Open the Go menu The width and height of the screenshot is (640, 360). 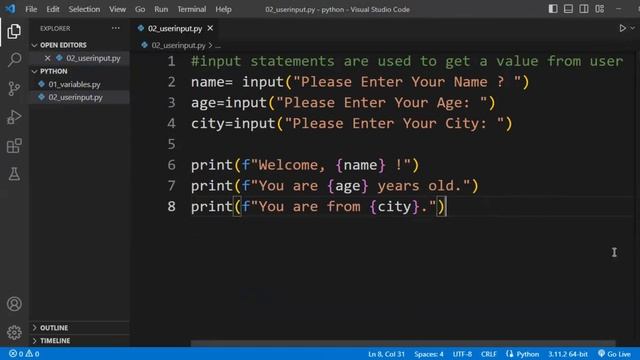pyautogui.click(x=140, y=9)
